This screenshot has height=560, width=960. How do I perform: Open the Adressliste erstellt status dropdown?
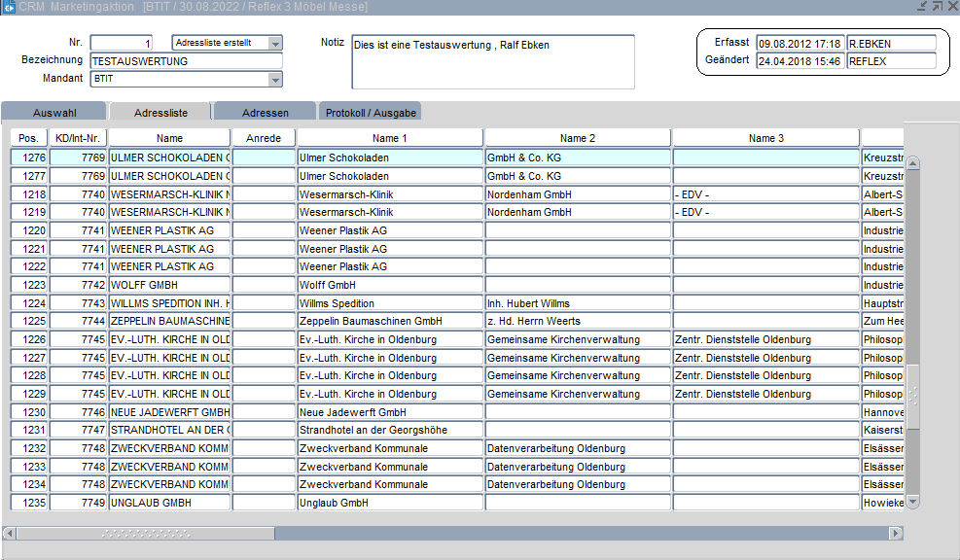click(x=275, y=43)
